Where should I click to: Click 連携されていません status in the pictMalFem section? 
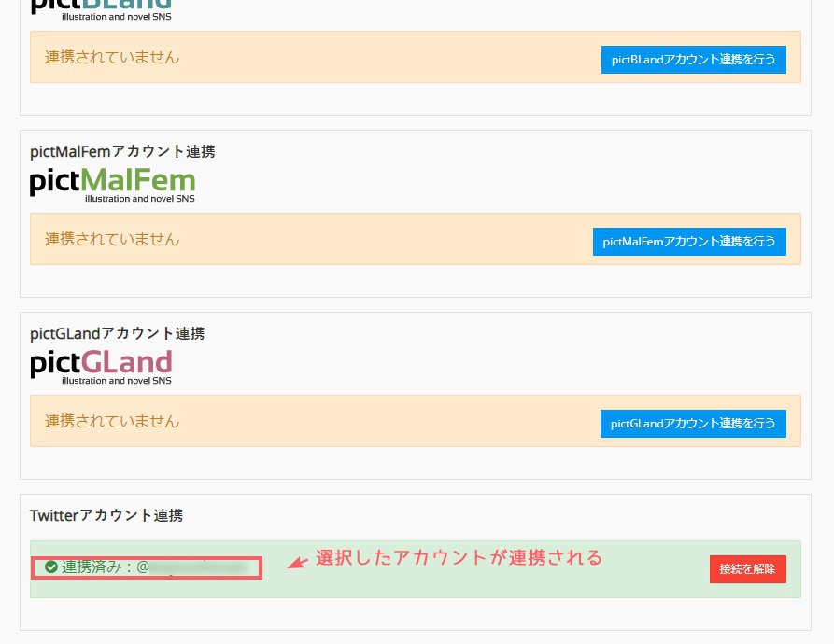pyautogui.click(x=112, y=239)
